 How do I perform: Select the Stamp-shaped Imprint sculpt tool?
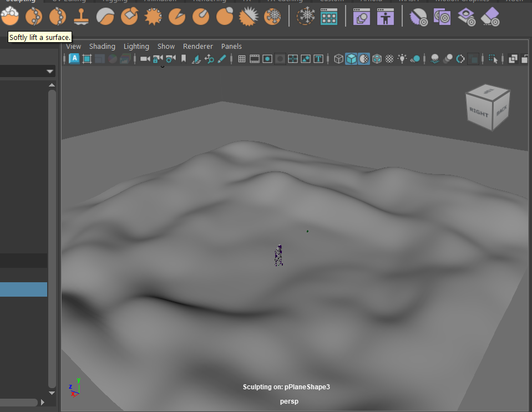tap(82, 17)
